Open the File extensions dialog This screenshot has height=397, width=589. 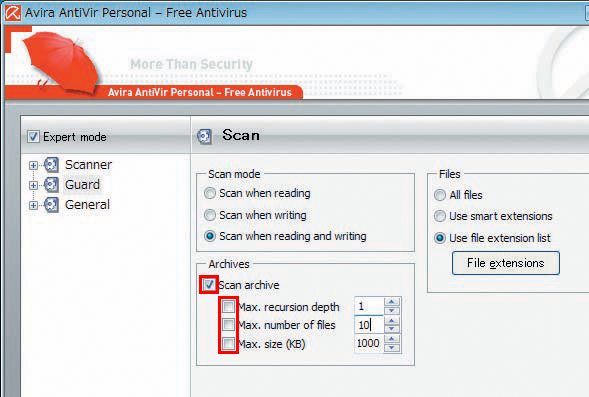[506, 263]
